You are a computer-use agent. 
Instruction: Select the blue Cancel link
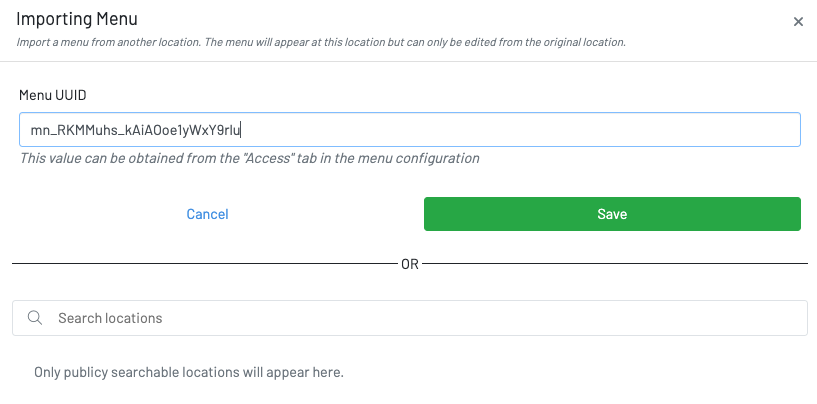click(207, 214)
